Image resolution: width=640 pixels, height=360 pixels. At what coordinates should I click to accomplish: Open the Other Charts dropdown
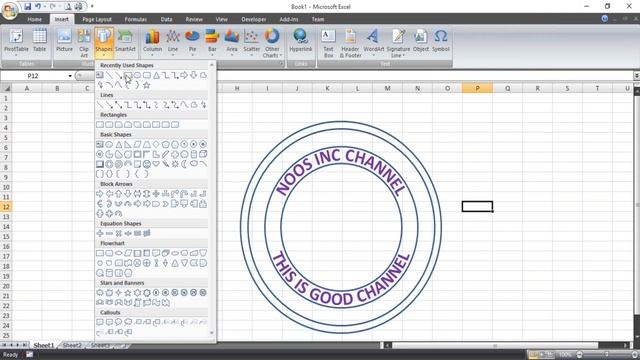tap(272, 43)
